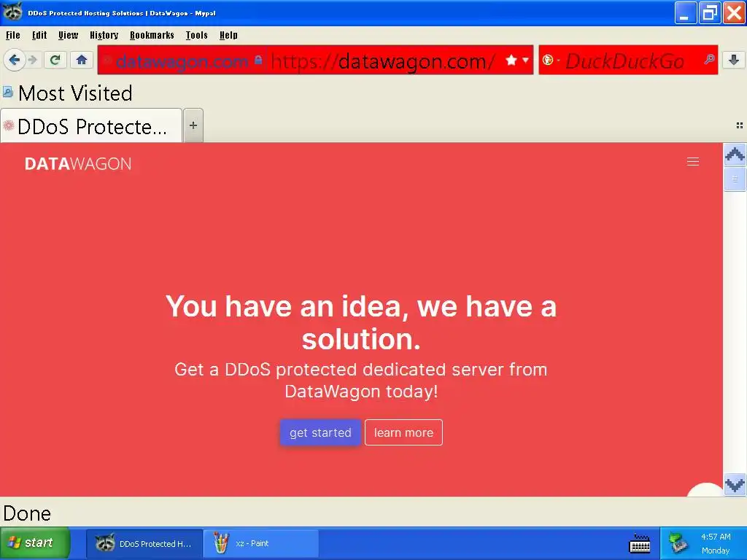Click the taskbar clock showing 4:57 AM
The width and height of the screenshot is (747, 560).
716,537
